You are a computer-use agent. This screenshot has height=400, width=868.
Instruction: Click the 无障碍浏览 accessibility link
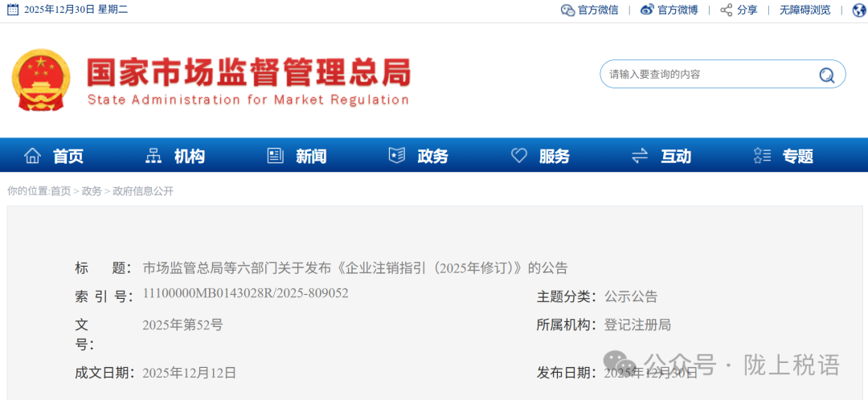[x=805, y=10]
